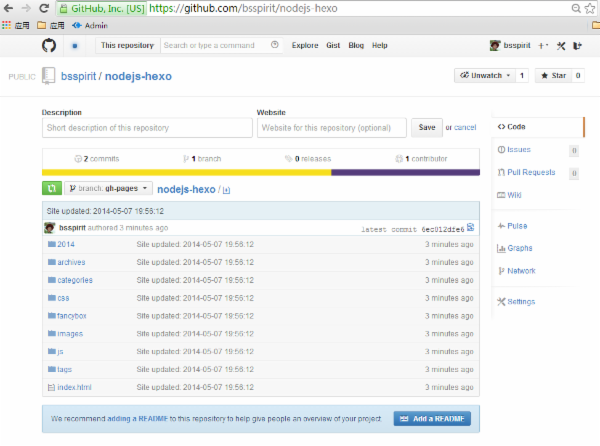Click the yellow language bar segment
Screen dimensions: 600x446
tap(186, 173)
